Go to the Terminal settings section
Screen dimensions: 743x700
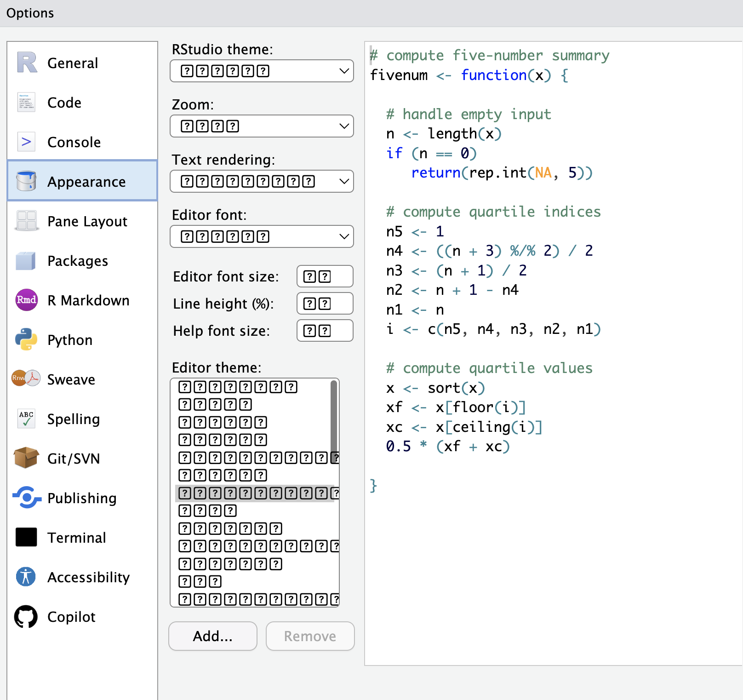77,538
